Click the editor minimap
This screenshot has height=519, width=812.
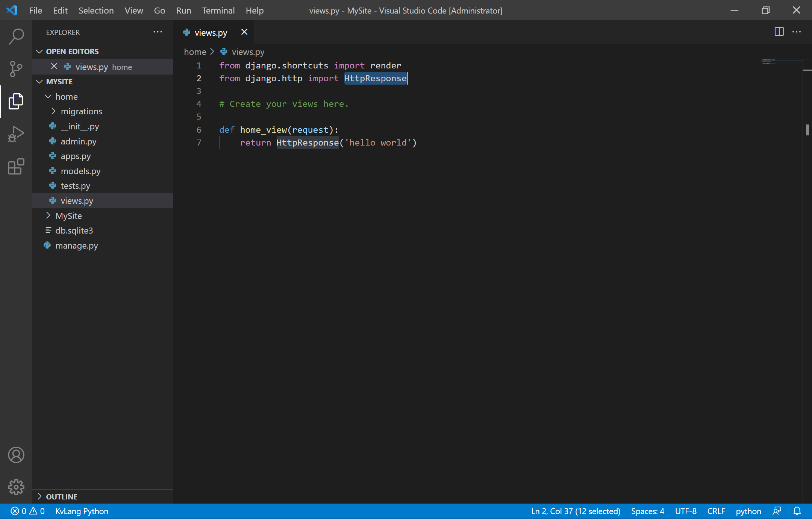pos(781,62)
